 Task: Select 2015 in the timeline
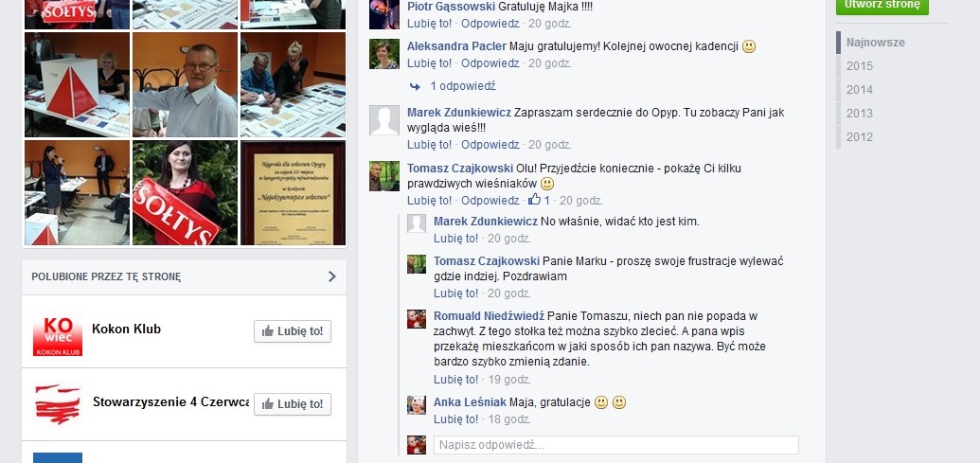pyautogui.click(x=860, y=66)
